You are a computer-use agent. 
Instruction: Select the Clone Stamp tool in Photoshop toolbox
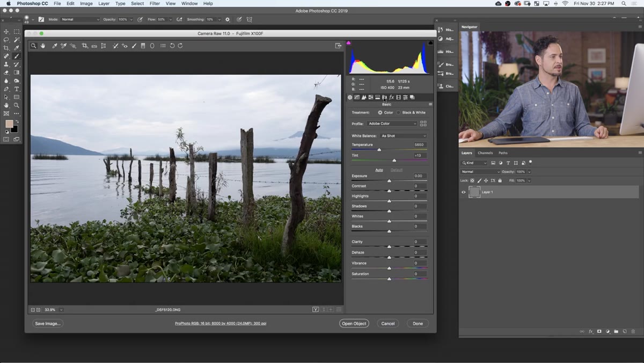[x=6, y=64]
